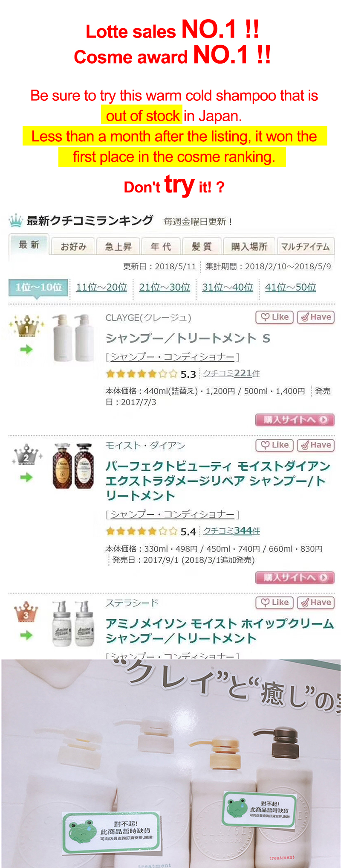Click green arrow under rank 2 crown
The width and height of the screenshot is (341, 868).
[26, 477]
